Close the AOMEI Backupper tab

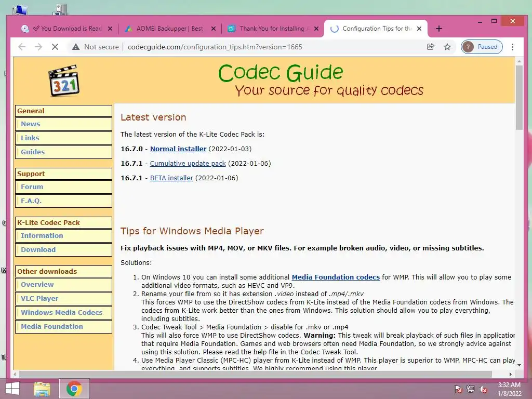point(214,29)
